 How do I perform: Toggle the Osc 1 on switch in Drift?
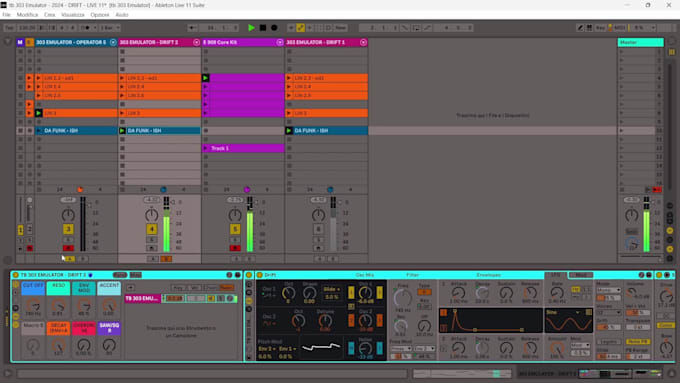(351, 293)
